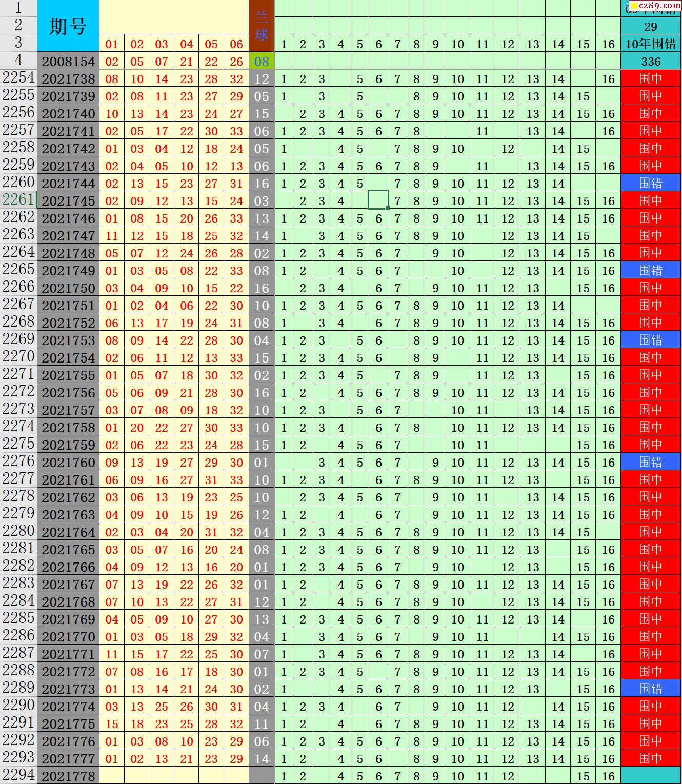Viewport: 682px width, 784px height.
Task: Select row header 2254
Action: (x=18, y=78)
